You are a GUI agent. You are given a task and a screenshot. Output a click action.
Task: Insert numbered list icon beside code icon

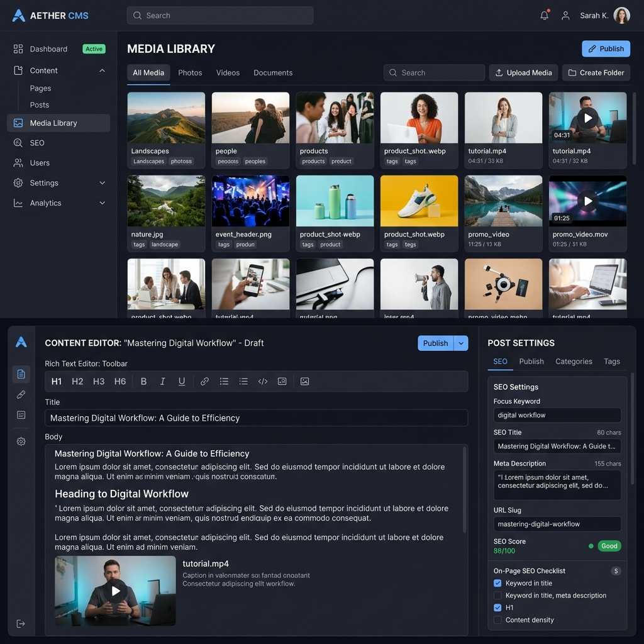point(243,382)
